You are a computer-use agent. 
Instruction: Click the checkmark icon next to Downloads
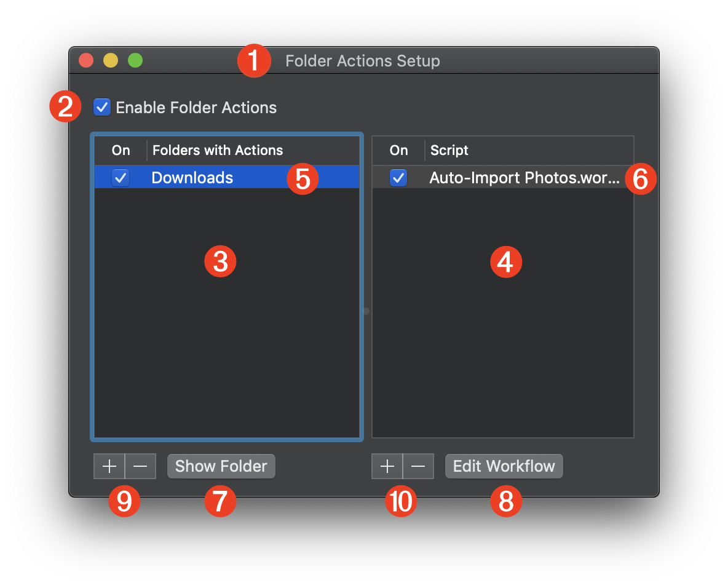pos(121,178)
